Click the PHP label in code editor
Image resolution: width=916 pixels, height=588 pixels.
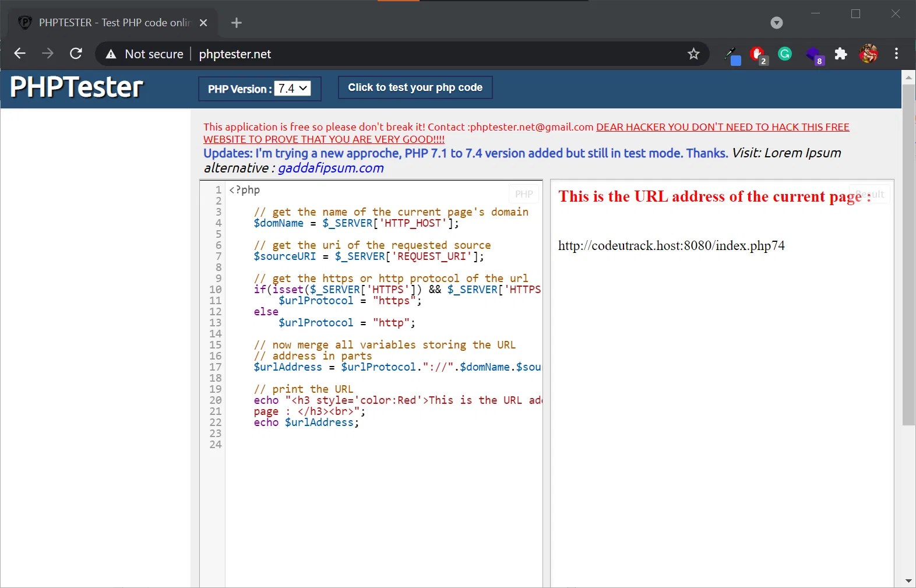pos(524,194)
